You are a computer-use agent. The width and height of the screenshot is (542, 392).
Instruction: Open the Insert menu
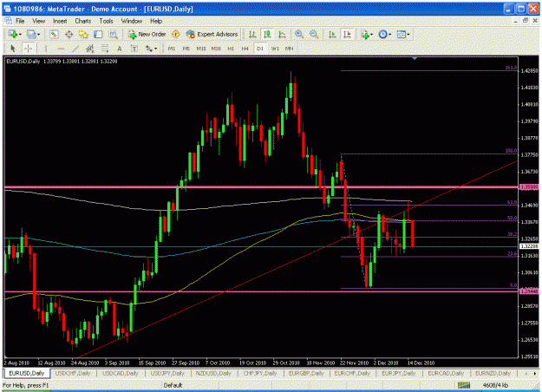pyautogui.click(x=60, y=21)
